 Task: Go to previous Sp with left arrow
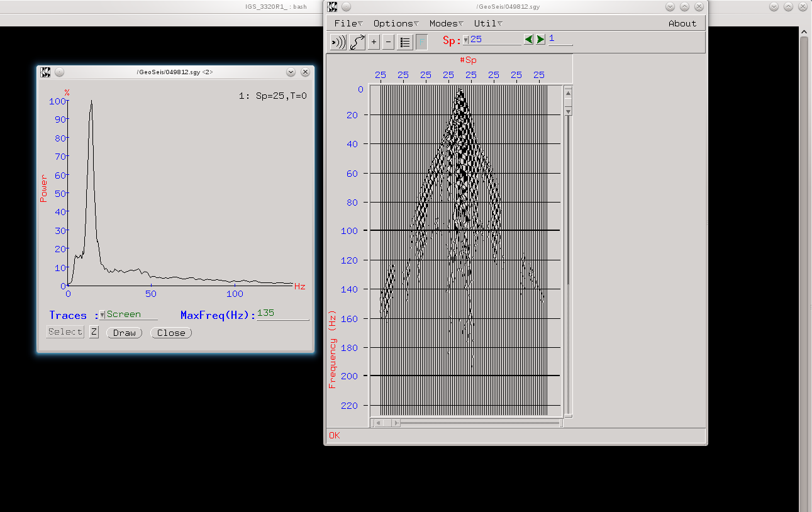coord(528,40)
